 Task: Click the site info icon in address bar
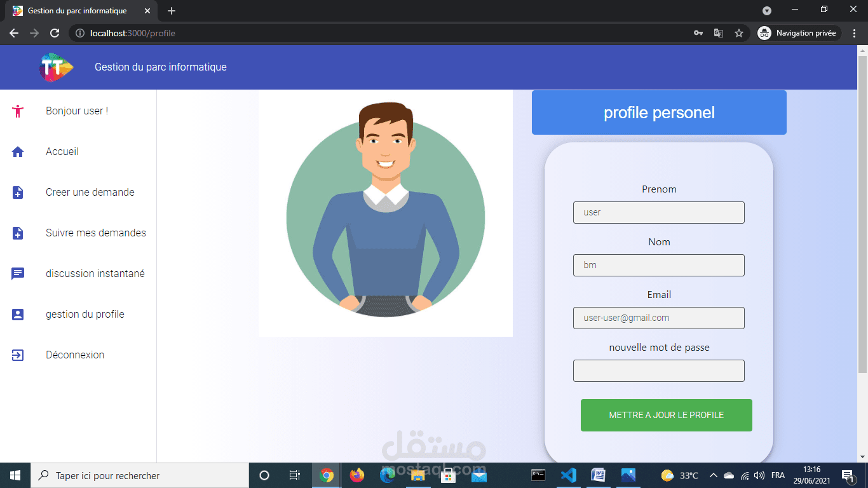tap(80, 33)
